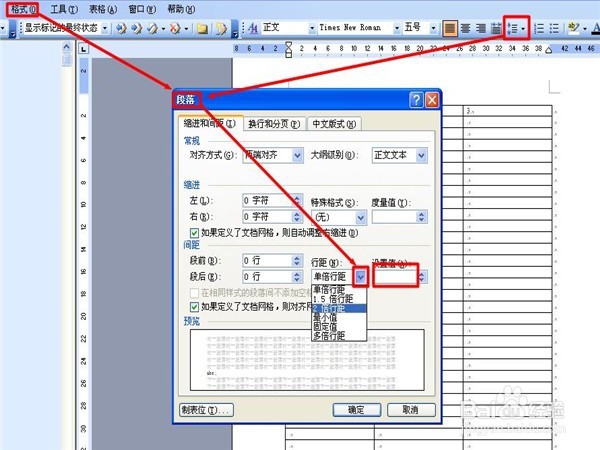Screen dimensions: 600x450
Task: Click the 右 indent stepper
Action: click(x=297, y=217)
